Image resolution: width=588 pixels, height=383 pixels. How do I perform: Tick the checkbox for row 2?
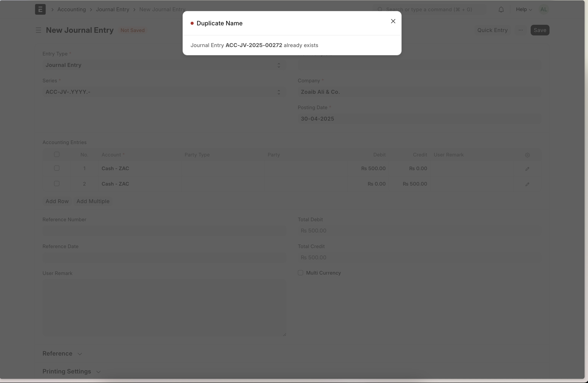57,184
